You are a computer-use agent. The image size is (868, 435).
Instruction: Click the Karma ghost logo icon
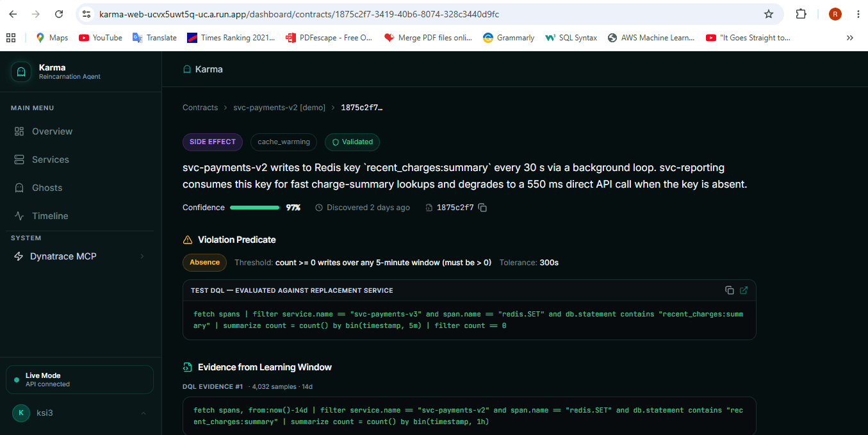coord(21,71)
